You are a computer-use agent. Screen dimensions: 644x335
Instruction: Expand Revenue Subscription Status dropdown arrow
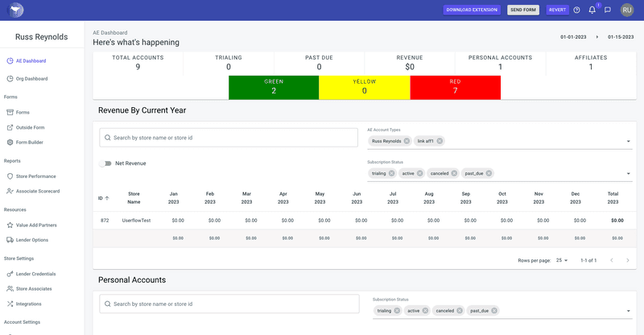628,173
